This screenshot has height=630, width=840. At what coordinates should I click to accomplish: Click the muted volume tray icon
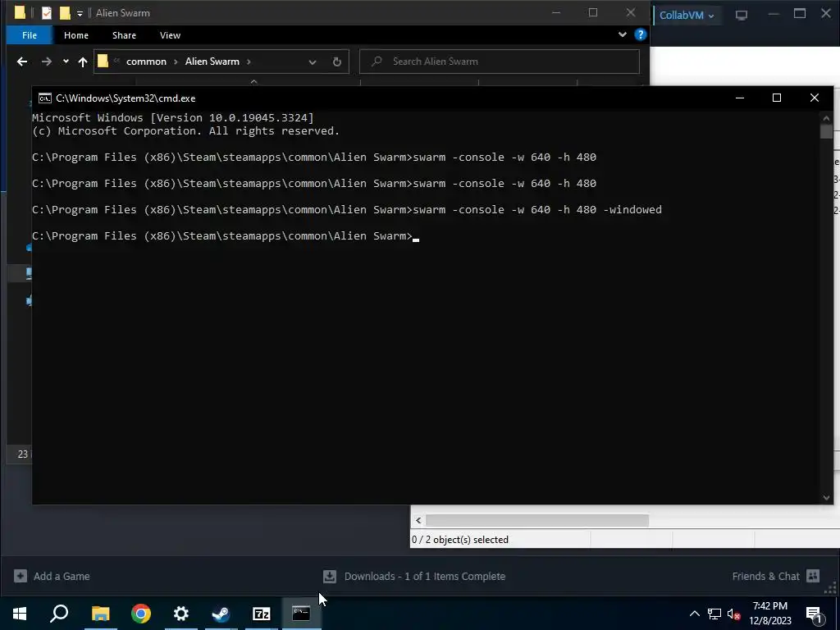pyautogui.click(x=733, y=614)
